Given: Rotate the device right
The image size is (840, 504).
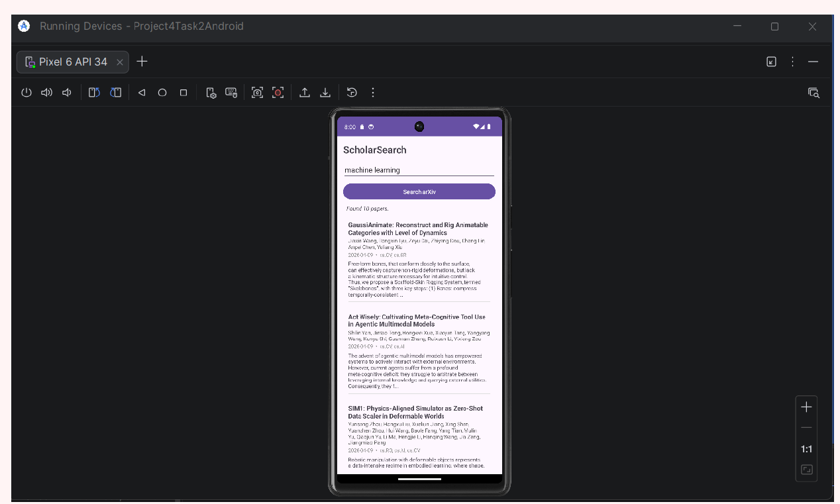Looking at the screenshot, I should (x=116, y=93).
